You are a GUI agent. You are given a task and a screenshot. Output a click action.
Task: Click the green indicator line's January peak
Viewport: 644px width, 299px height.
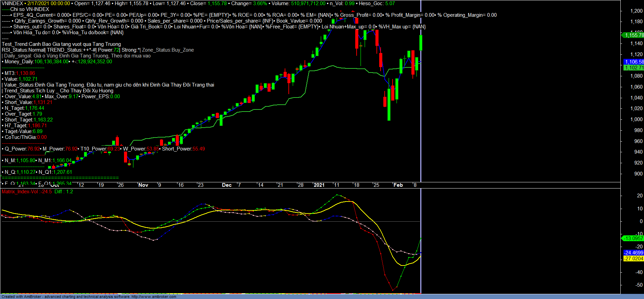337,195
